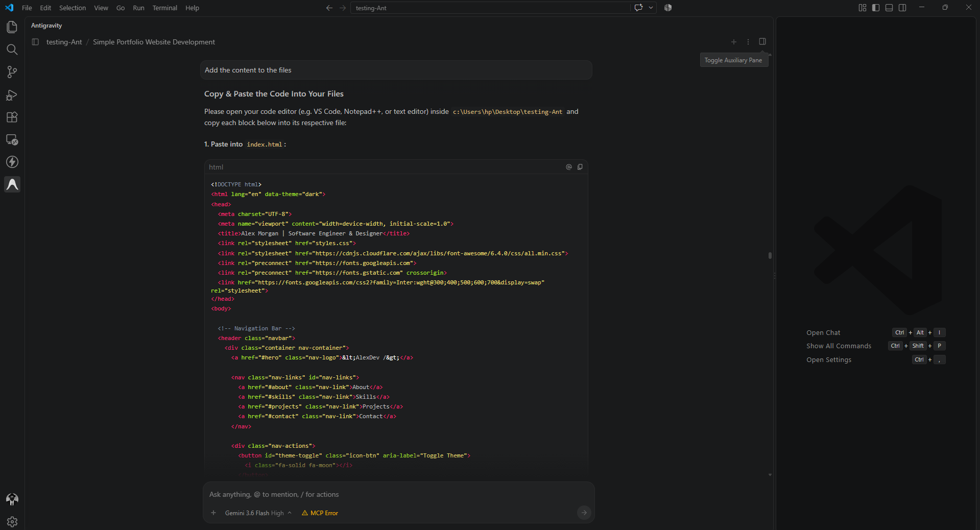Click the mention icon on html code block

coord(569,167)
